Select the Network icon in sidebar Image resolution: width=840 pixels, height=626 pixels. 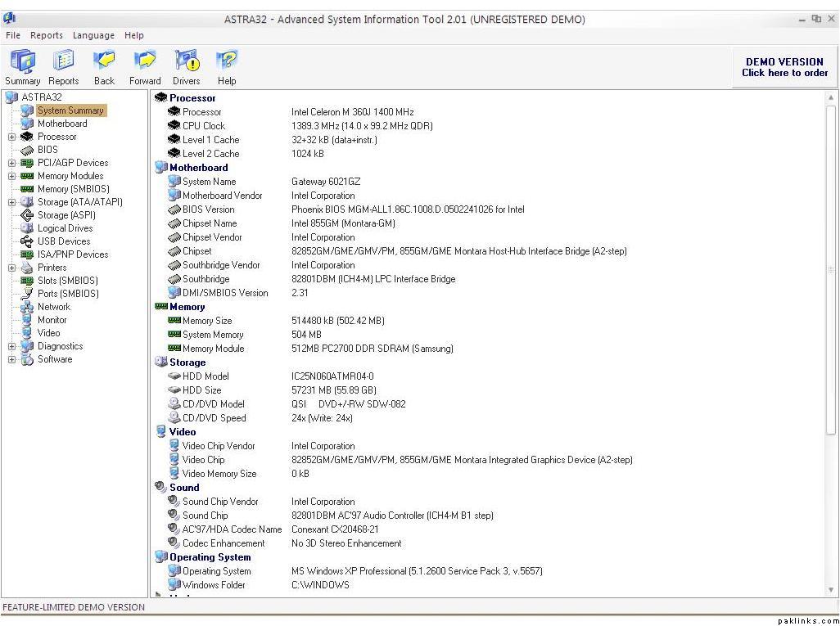pyautogui.click(x=27, y=307)
